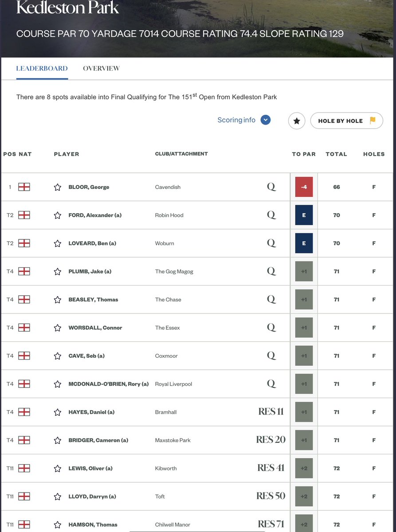The height and width of the screenshot is (532, 396).
Task: Switch to the Overview tab
Action: tap(101, 68)
